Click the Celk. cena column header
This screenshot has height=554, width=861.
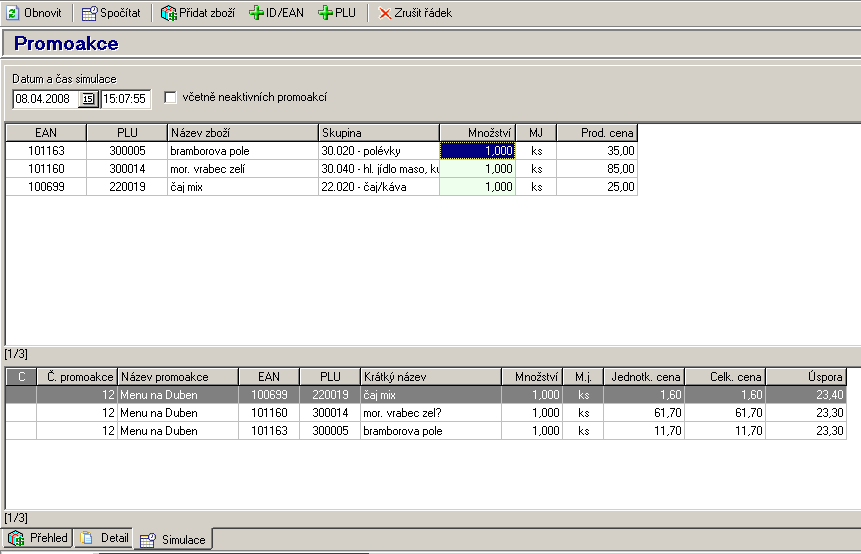point(725,377)
